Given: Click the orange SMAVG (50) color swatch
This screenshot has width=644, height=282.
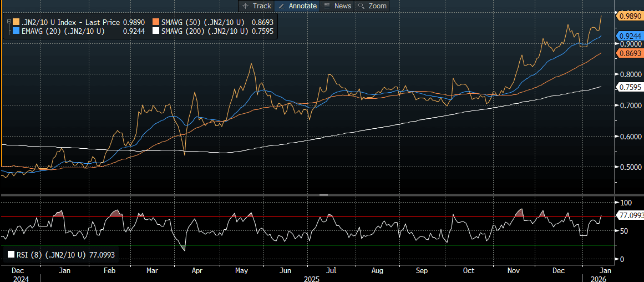Looking at the screenshot, I should pyautogui.click(x=156, y=22).
